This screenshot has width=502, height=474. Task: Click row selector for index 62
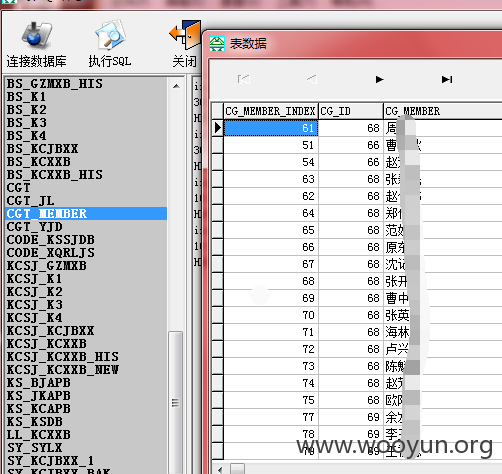pos(217,196)
